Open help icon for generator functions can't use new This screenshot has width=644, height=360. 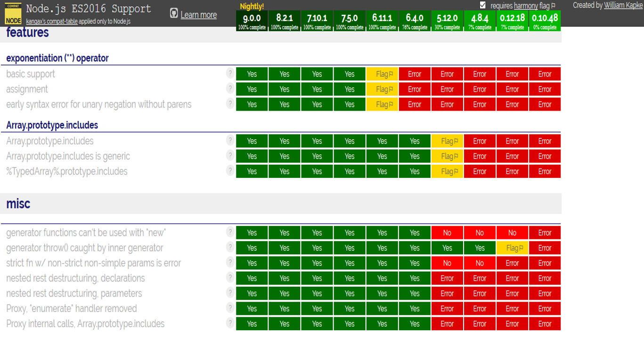(230, 232)
